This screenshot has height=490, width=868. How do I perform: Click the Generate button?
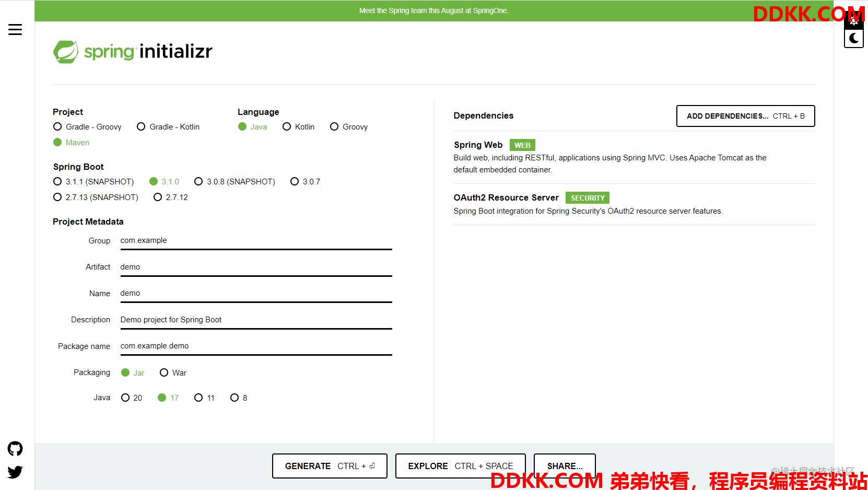pos(330,466)
